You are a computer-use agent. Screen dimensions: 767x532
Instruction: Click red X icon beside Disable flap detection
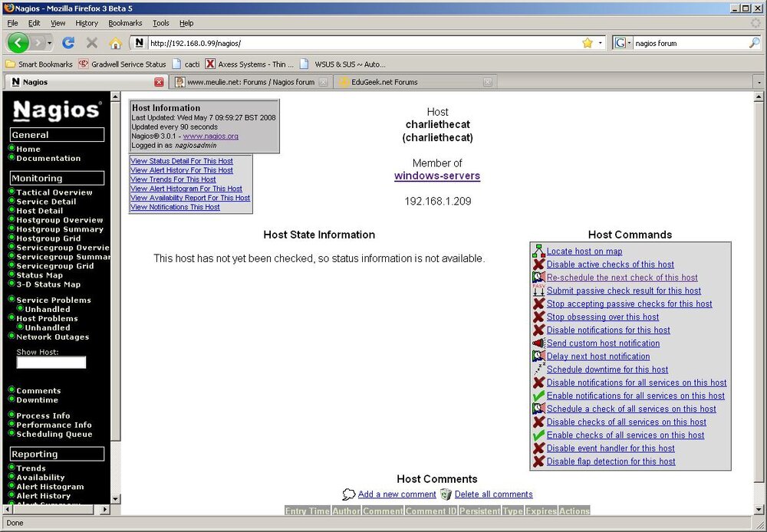coord(538,461)
